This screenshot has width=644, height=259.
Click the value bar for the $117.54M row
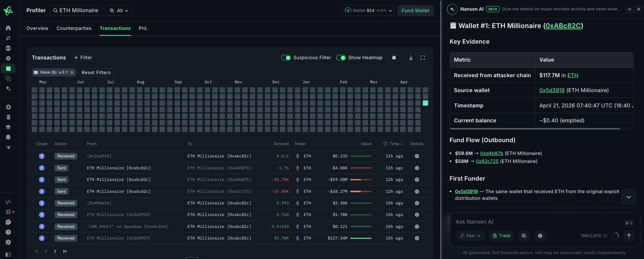361,238
